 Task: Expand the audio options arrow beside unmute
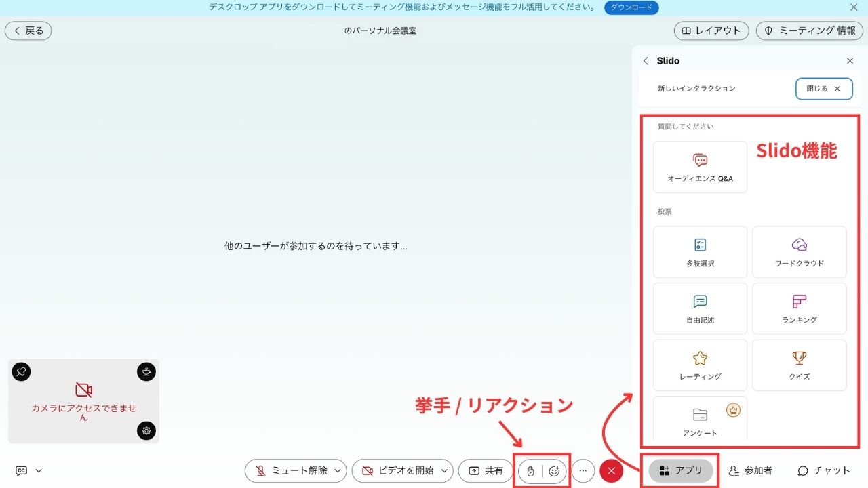click(338, 471)
